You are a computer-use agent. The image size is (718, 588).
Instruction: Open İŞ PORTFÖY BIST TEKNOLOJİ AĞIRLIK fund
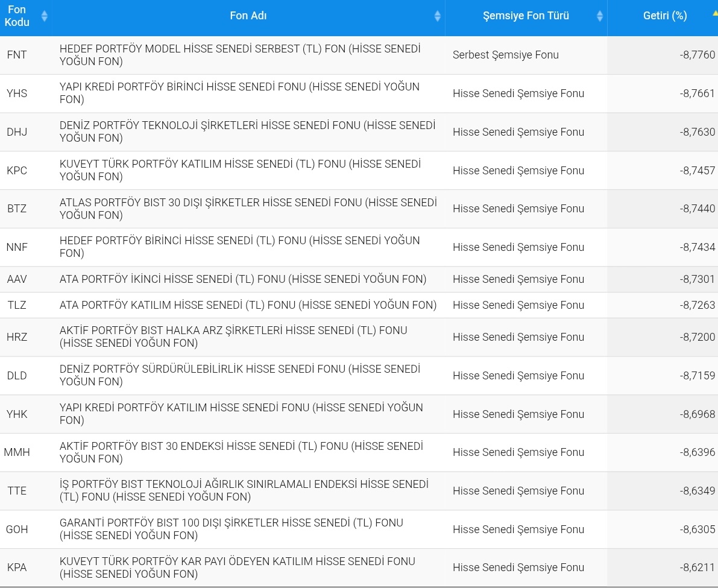click(244, 490)
